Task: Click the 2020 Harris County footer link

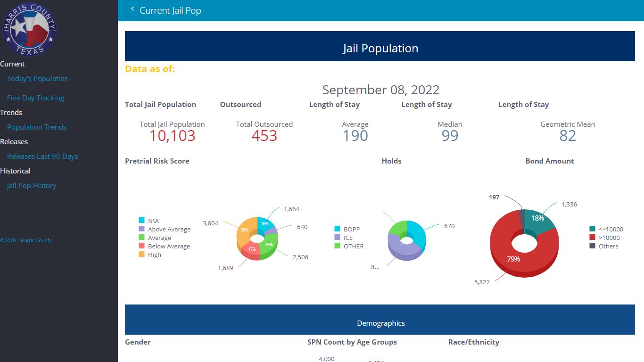Action: click(x=26, y=240)
